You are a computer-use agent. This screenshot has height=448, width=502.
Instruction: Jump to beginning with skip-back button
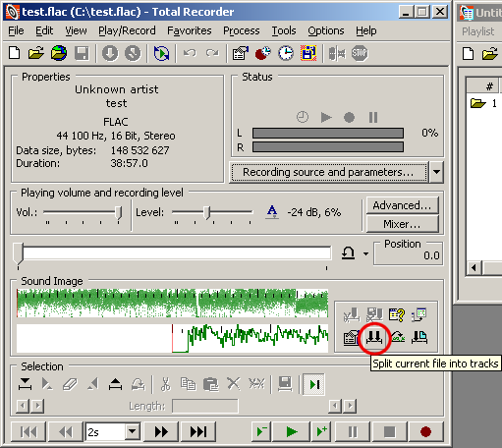coord(28,431)
